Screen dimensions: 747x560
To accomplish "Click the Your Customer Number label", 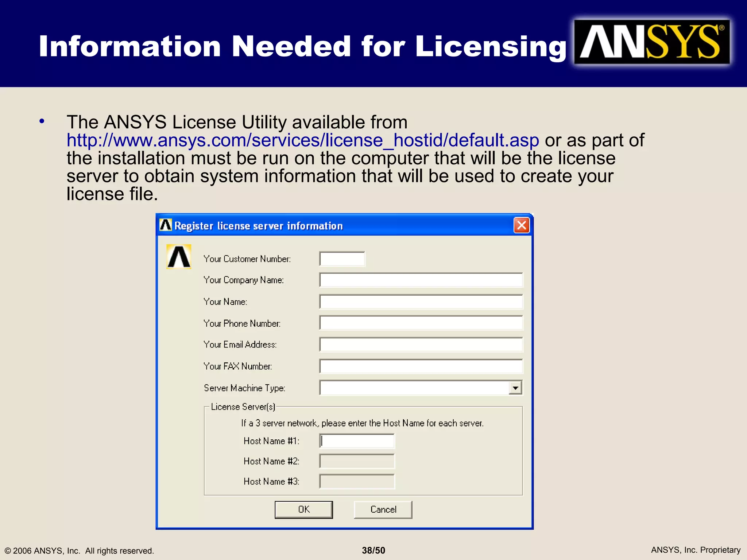I will coord(247,259).
